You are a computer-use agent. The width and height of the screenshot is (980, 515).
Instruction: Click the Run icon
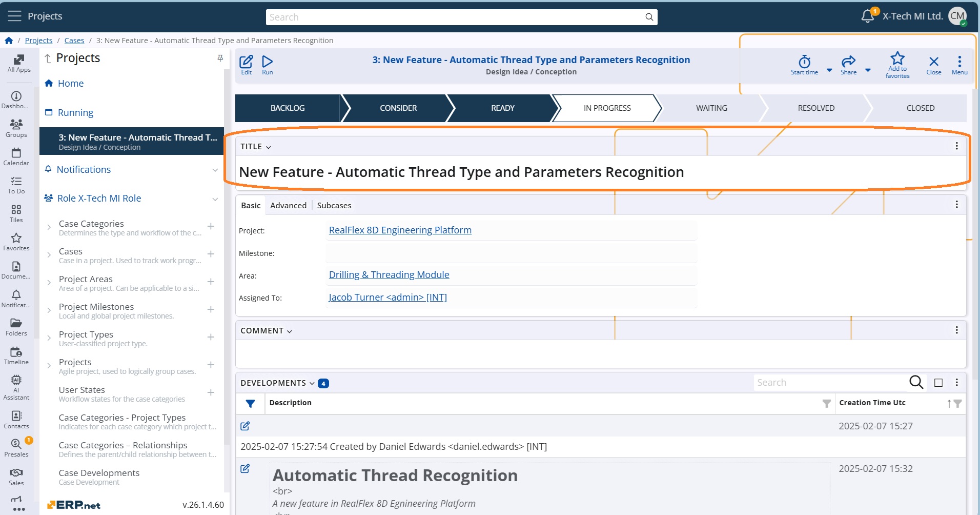point(268,65)
